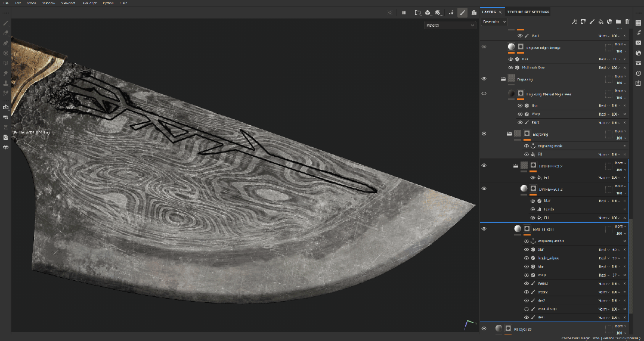The image size is (644, 341).
Task: Show the hidden Engraving Manual layer
Action: 484,93
